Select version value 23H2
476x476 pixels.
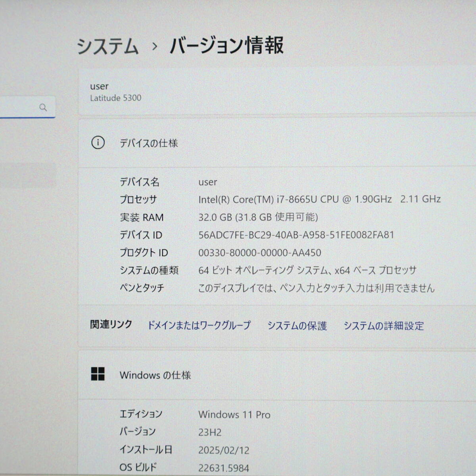(x=210, y=432)
